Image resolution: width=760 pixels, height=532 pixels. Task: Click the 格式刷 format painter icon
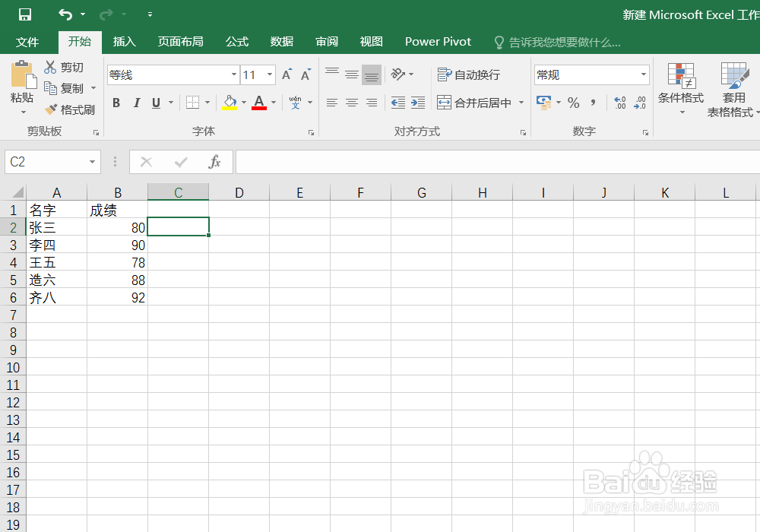click(70, 109)
